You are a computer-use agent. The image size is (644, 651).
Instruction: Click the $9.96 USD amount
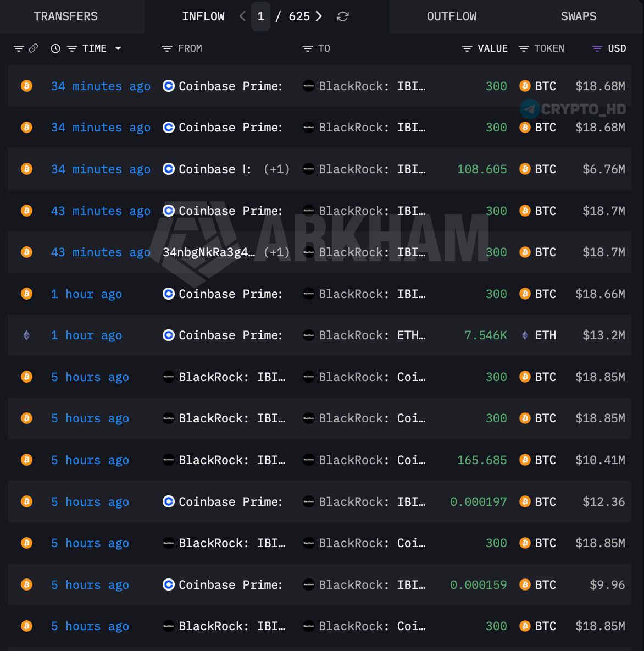pos(607,584)
